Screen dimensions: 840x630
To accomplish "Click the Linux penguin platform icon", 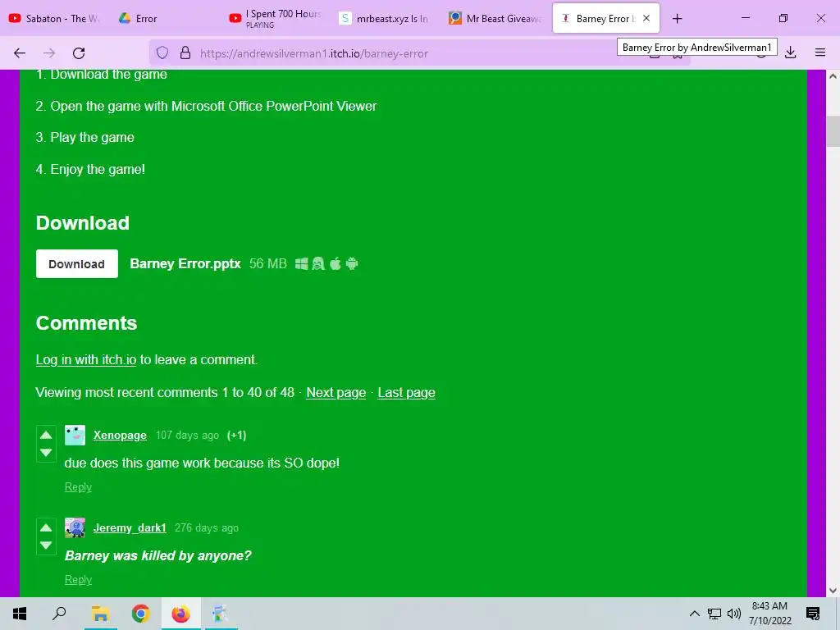I will 318,263.
